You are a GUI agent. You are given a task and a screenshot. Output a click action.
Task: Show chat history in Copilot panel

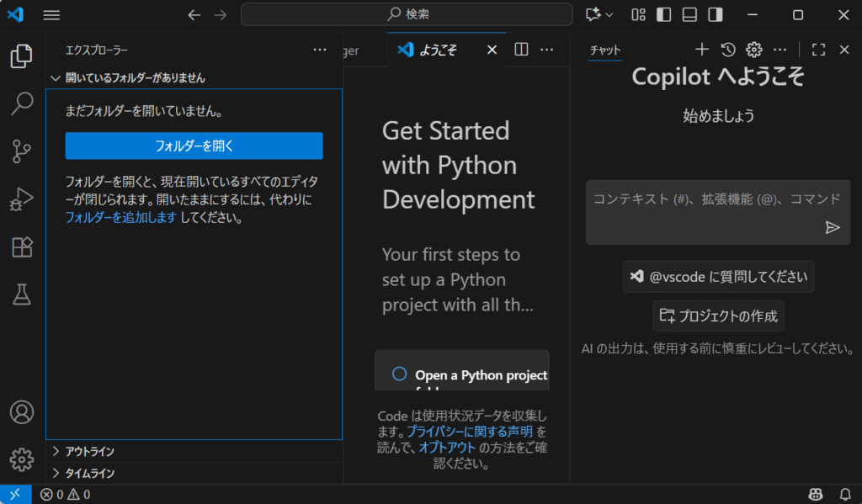pyautogui.click(x=728, y=50)
